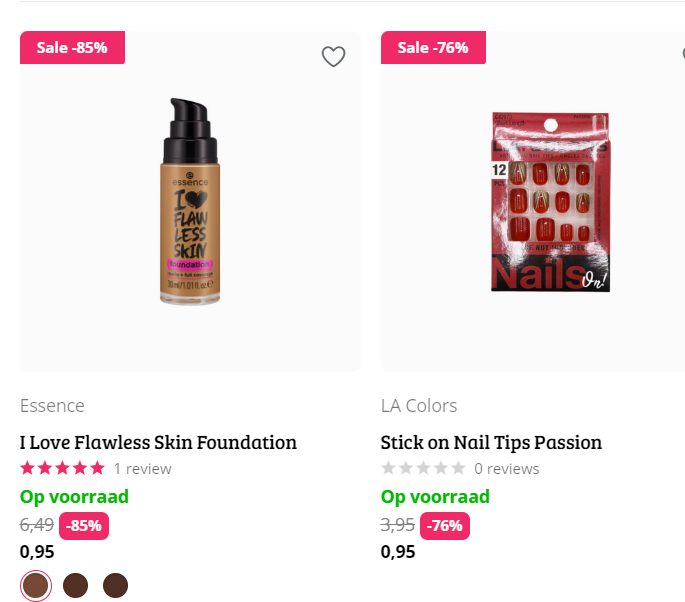The height and width of the screenshot is (602, 685).
Task: Add the Essence foundation to wishlist via heart icon
Action: click(x=333, y=57)
